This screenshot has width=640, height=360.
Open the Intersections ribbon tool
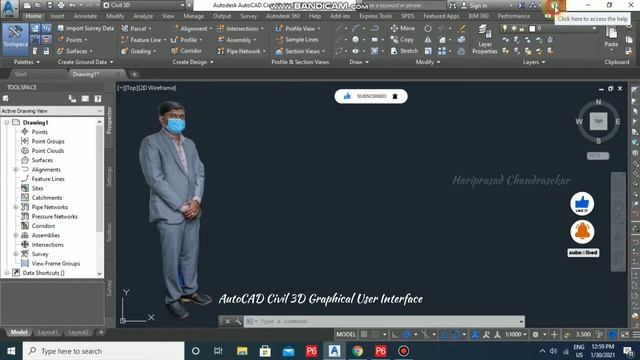tap(240, 29)
